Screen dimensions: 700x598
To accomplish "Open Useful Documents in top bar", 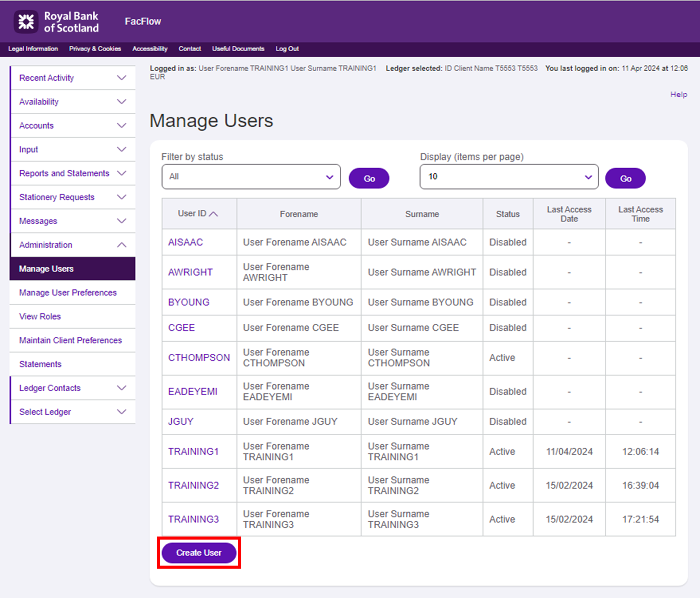I will point(238,49).
